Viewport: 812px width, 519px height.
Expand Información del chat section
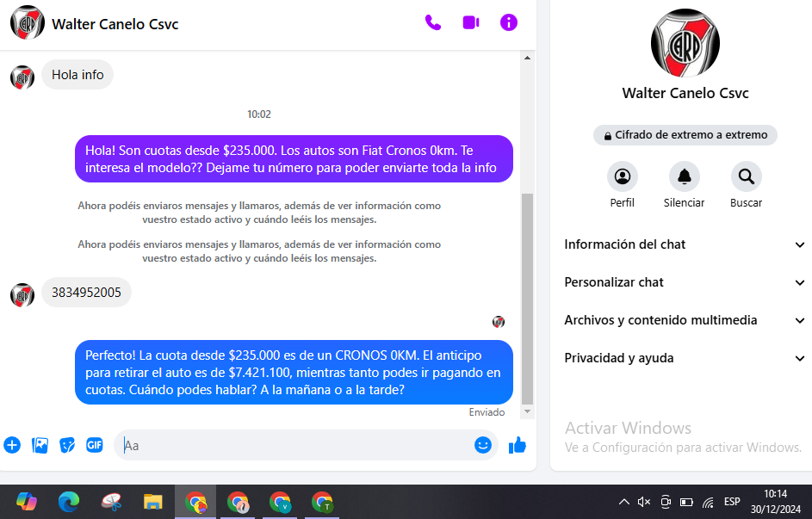point(685,244)
